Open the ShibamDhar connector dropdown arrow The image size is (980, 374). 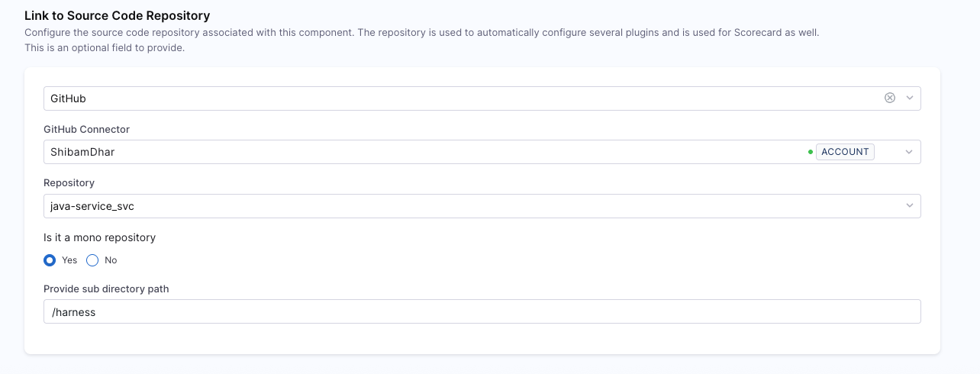coord(909,152)
